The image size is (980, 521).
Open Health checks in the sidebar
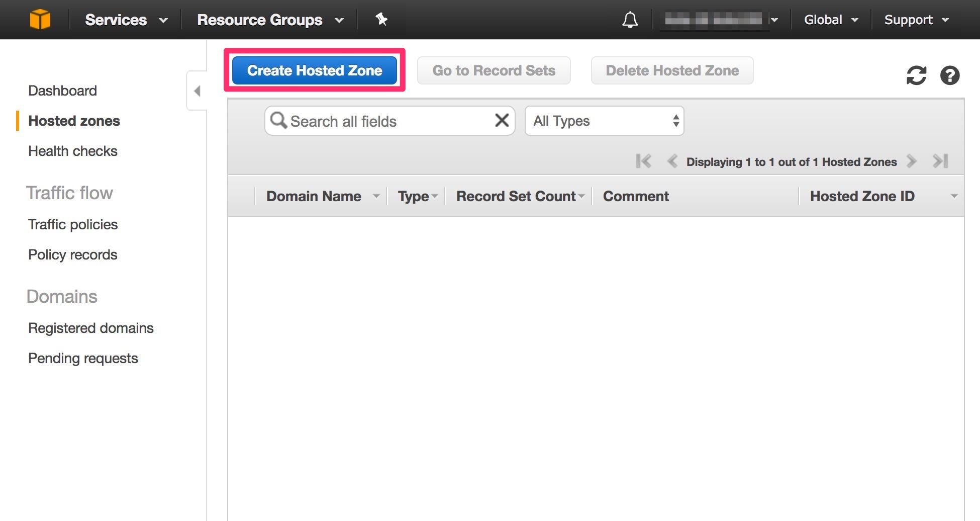click(73, 151)
